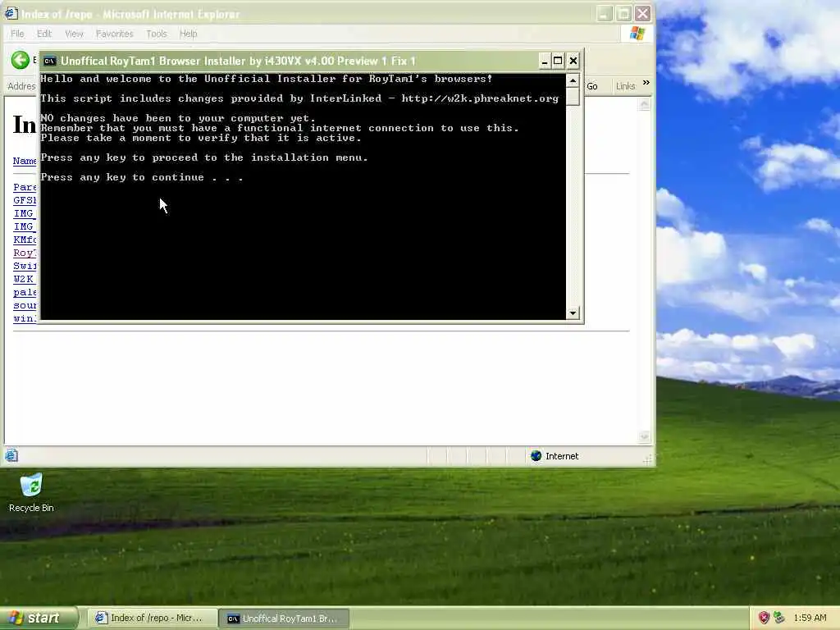
Task: Click console scrollbar up arrow
Action: click(573, 80)
